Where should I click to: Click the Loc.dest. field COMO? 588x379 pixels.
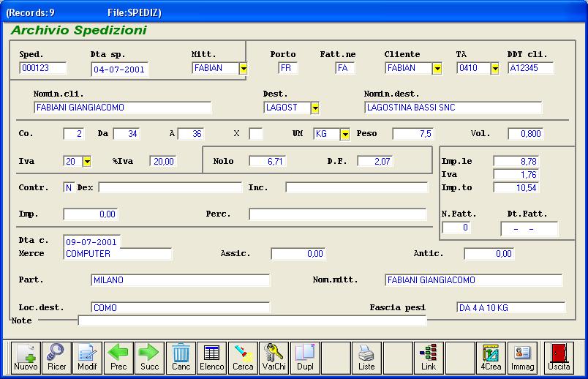181,308
